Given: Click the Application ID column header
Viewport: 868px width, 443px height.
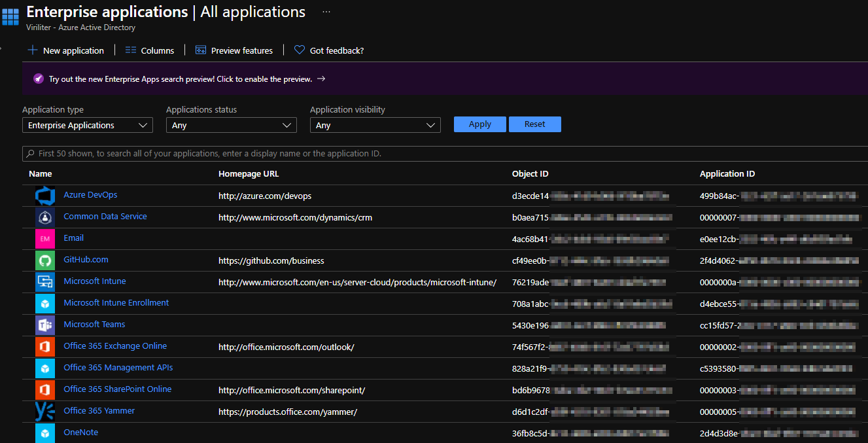Looking at the screenshot, I should [727, 174].
